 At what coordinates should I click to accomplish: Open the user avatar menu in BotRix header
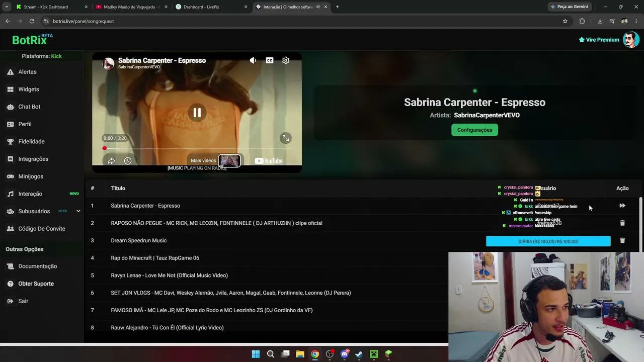click(630, 40)
